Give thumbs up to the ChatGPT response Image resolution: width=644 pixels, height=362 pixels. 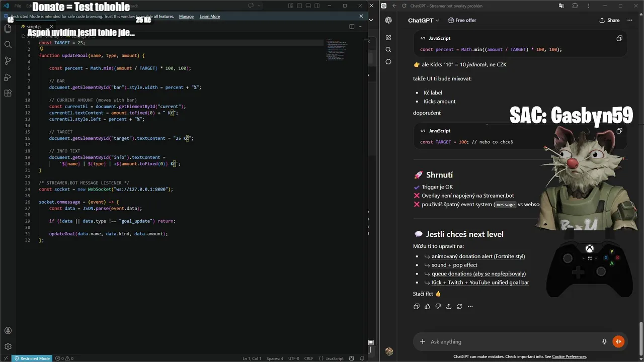tap(427, 306)
